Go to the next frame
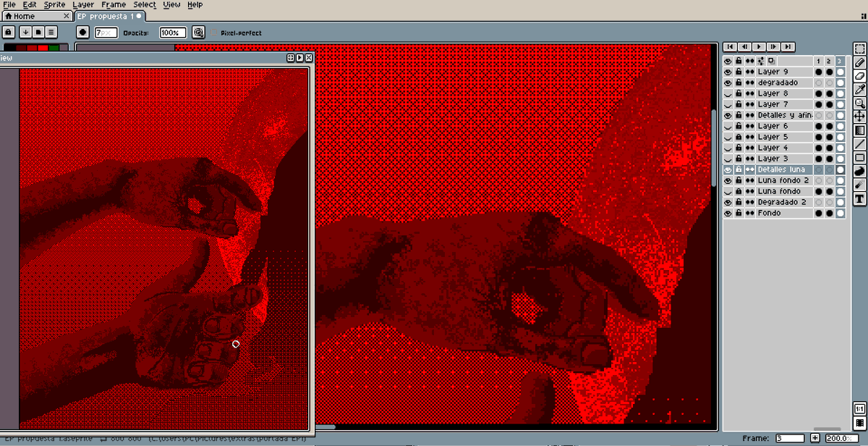Screen dimensions: 868x446 774,46
